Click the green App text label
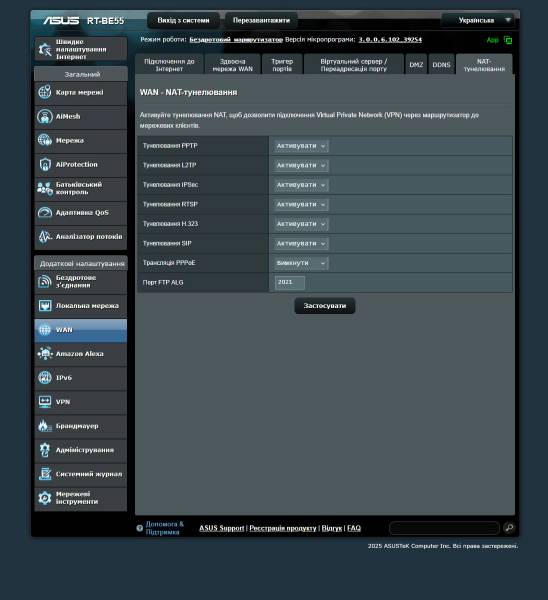 [x=493, y=40]
